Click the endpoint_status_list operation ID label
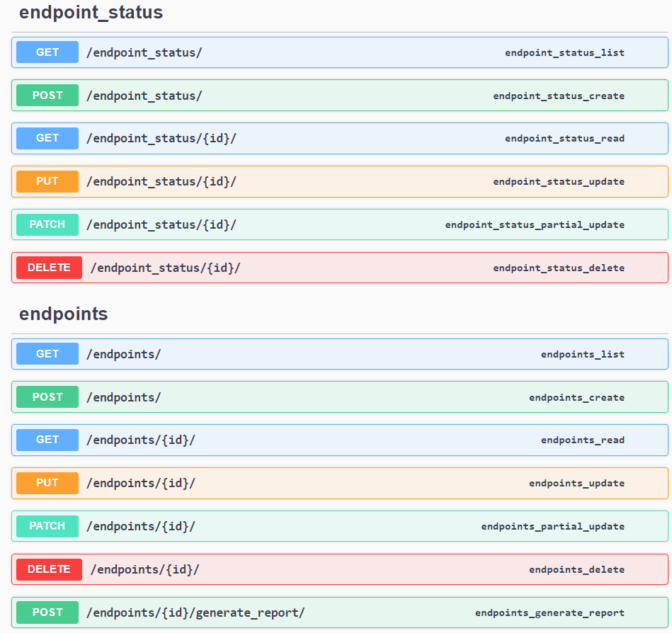 point(564,53)
